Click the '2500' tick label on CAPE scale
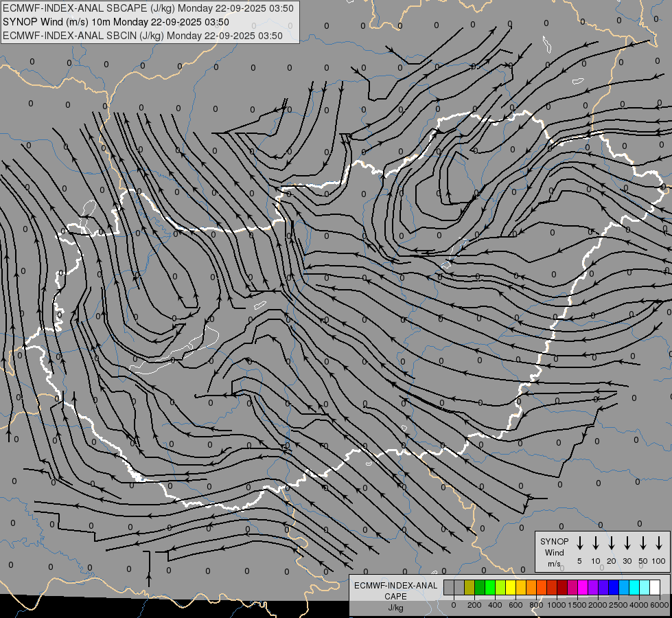This screenshot has width=672, height=618. coord(618,605)
